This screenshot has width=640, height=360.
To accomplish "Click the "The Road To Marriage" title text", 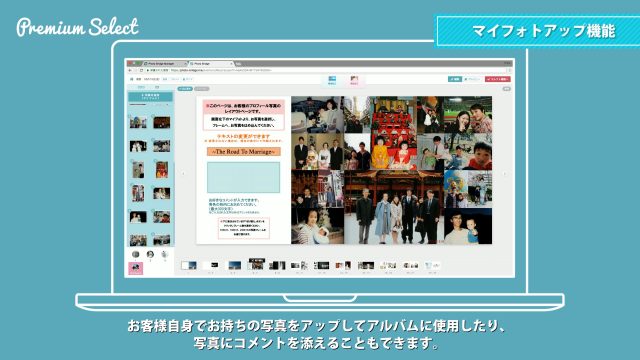I will point(244,151).
